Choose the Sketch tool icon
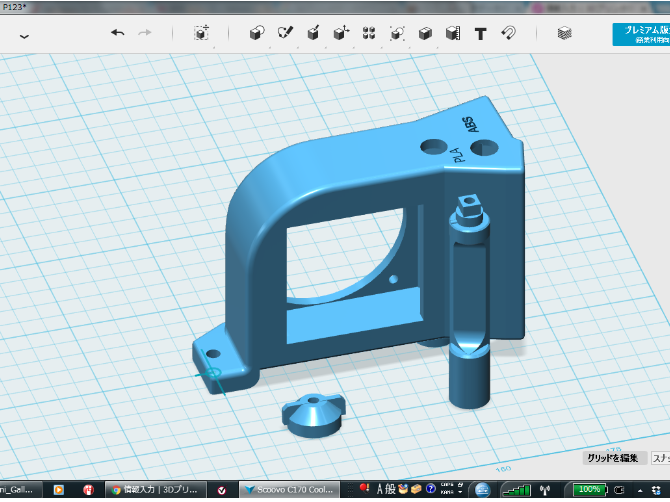Image resolution: width=670 pixels, height=502 pixels. (285, 33)
